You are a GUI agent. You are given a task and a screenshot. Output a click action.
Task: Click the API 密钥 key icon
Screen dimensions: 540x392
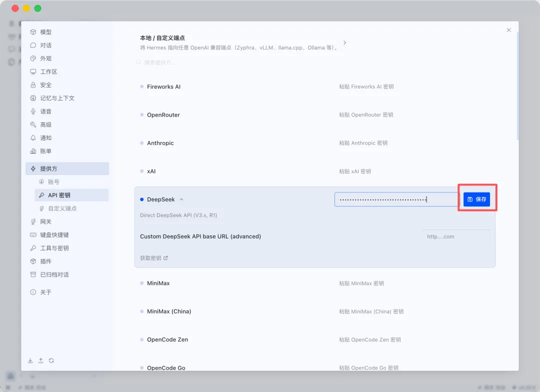coord(41,195)
